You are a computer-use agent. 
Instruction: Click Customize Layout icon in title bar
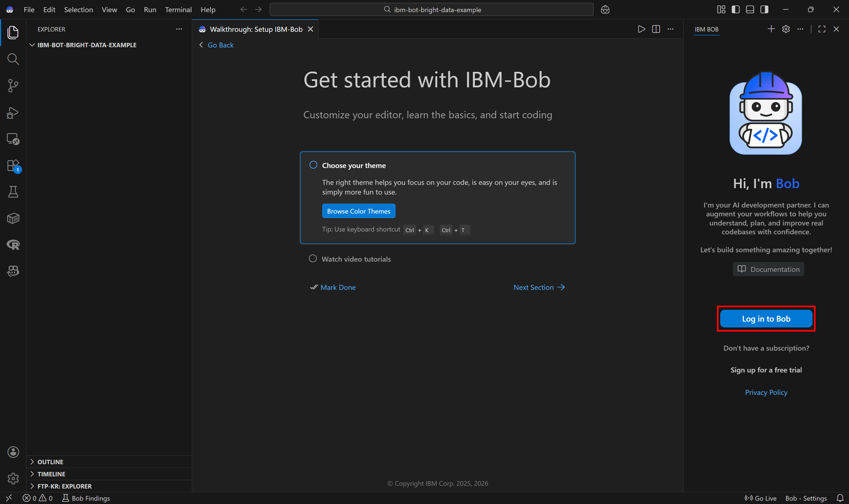[x=721, y=9]
